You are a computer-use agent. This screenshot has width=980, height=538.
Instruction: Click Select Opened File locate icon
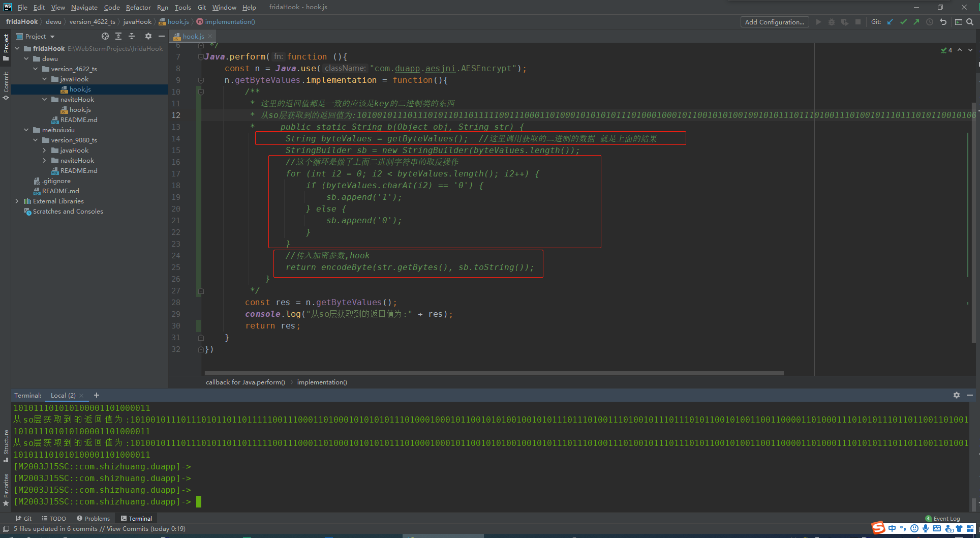tap(105, 36)
